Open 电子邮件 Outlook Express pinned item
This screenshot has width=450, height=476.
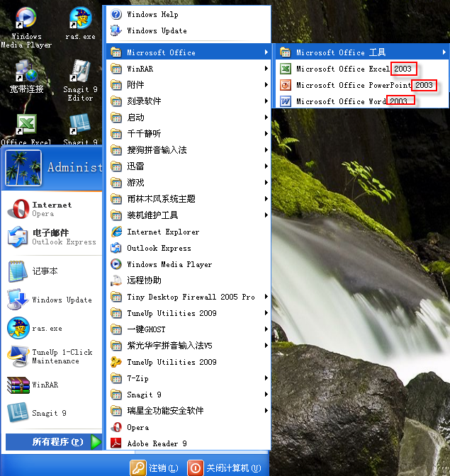point(52,237)
